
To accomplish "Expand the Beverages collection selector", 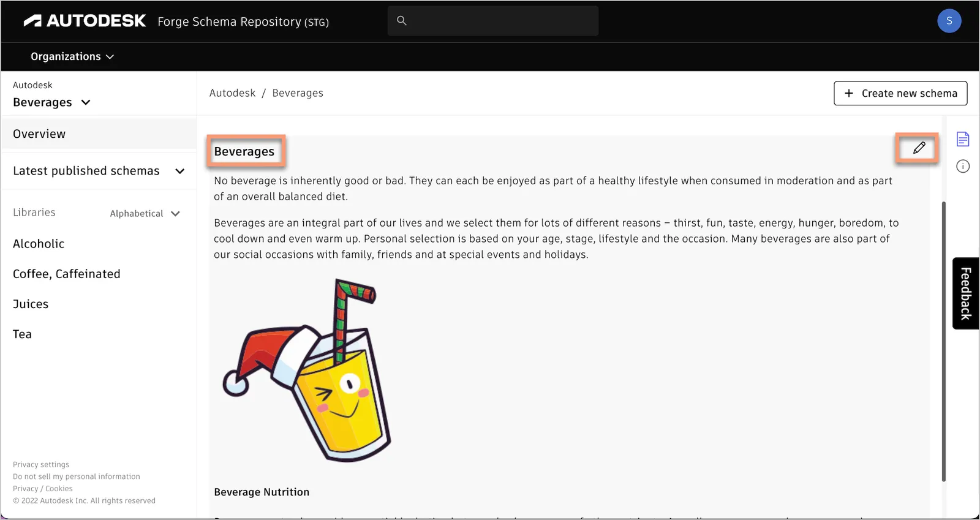I will click(x=52, y=102).
